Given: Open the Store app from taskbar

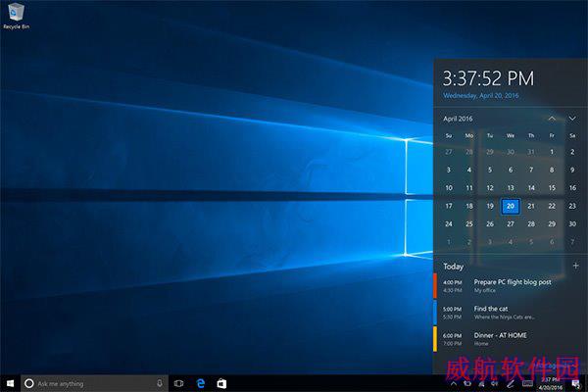Looking at the screenshot, I should [x=221, y=383].
